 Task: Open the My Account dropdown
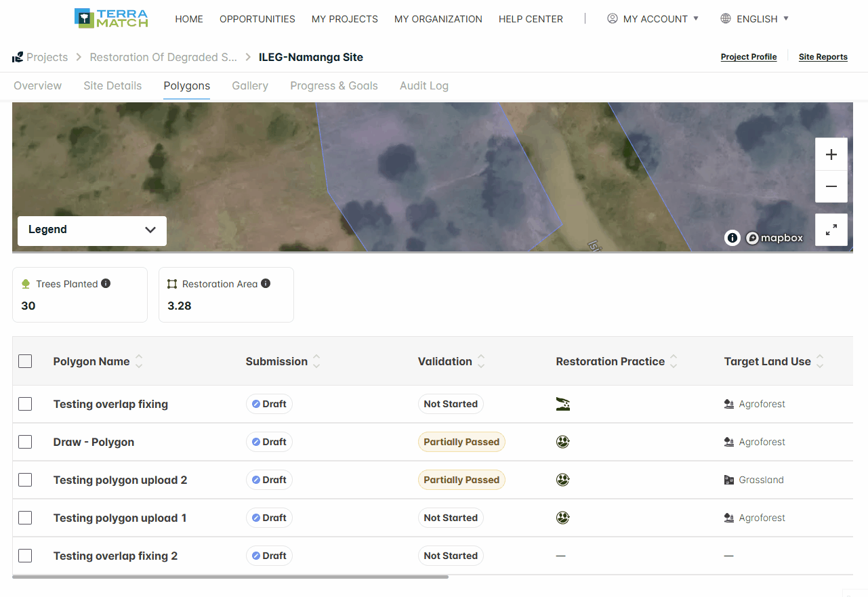point(653,19)
